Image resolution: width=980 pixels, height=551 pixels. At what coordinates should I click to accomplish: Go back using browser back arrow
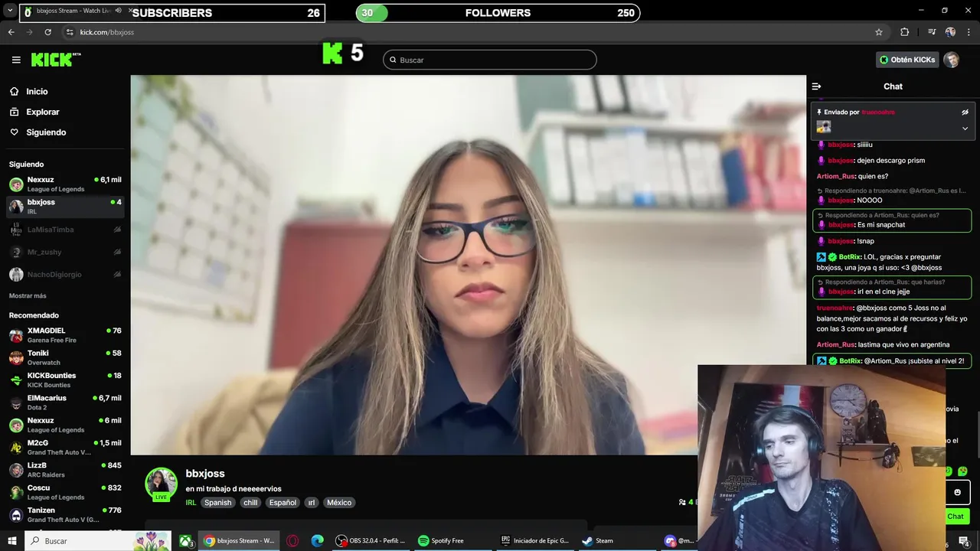[x=11, y=32]
